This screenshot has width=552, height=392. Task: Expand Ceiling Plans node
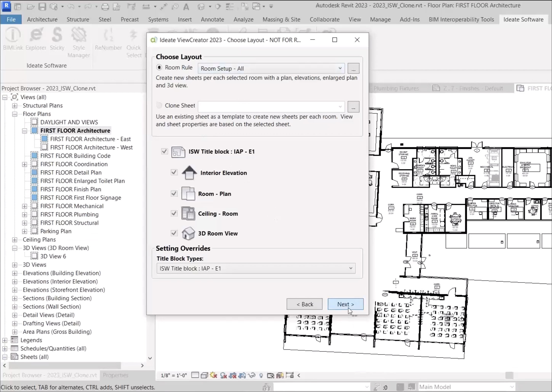pos(15,240)
